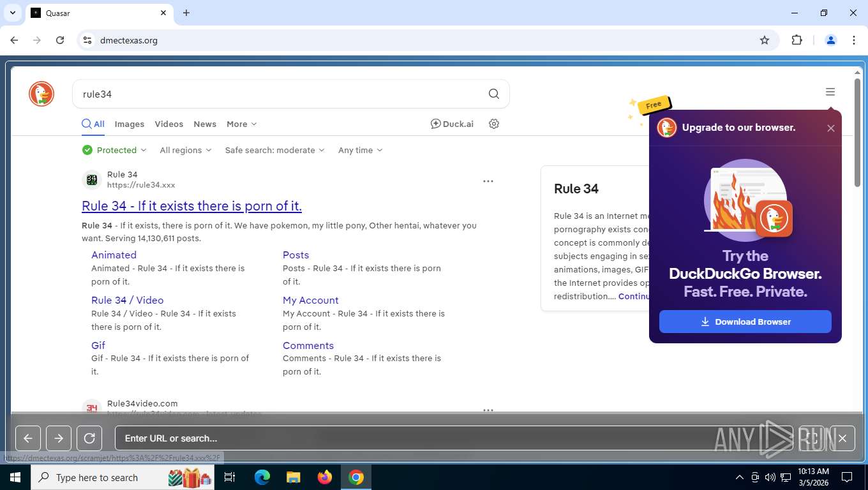Open the My Account sitelink
The height and width of the screenshot is (490, 868).
(x=310, y=300)
